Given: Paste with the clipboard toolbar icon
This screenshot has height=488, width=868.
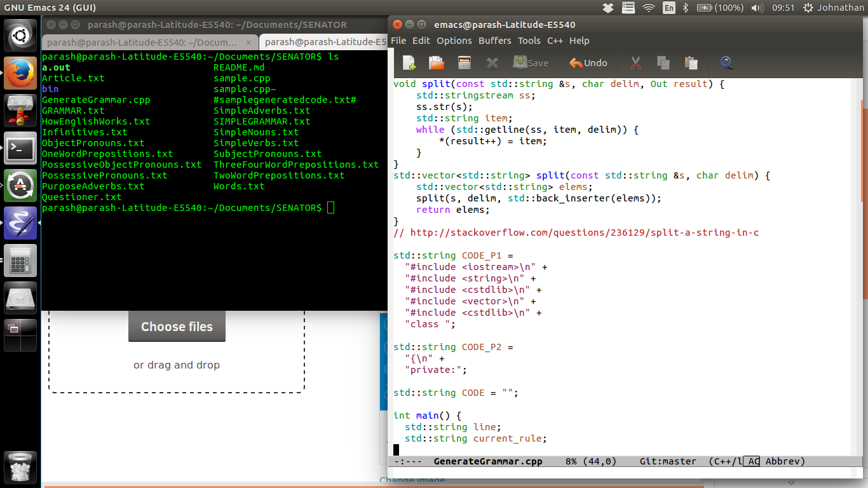Looking at the screenshot, I should point(691,63).
